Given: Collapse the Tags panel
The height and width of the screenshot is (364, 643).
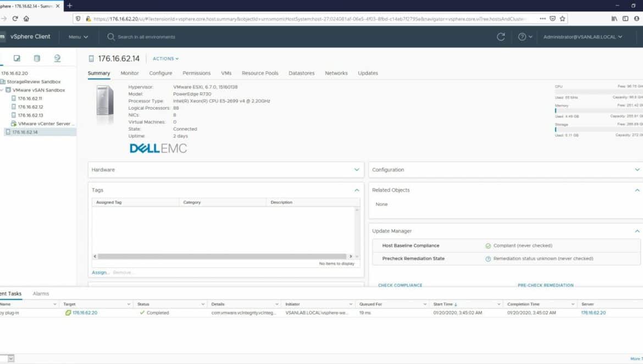Looking at the screenshot, I should (357, 190).
